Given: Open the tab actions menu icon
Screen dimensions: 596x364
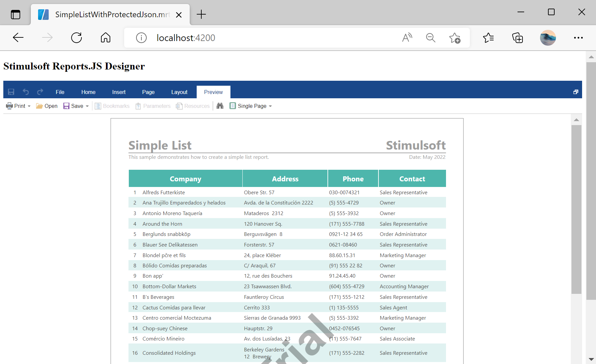Looking at the screenshot, I should point(16,15).
